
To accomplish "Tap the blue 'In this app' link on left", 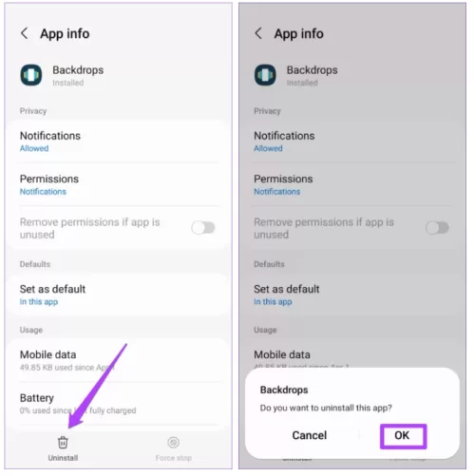I will click(x=39, y=301).
